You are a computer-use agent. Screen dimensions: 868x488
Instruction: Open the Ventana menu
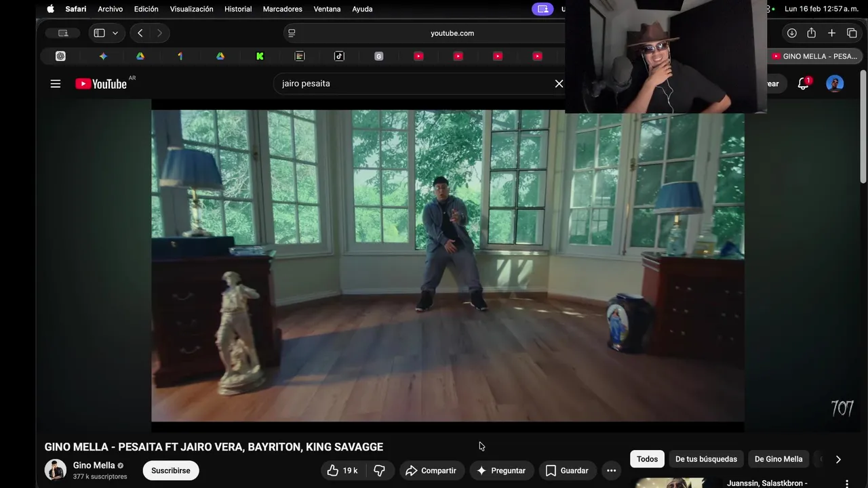[x=328, y=9]
